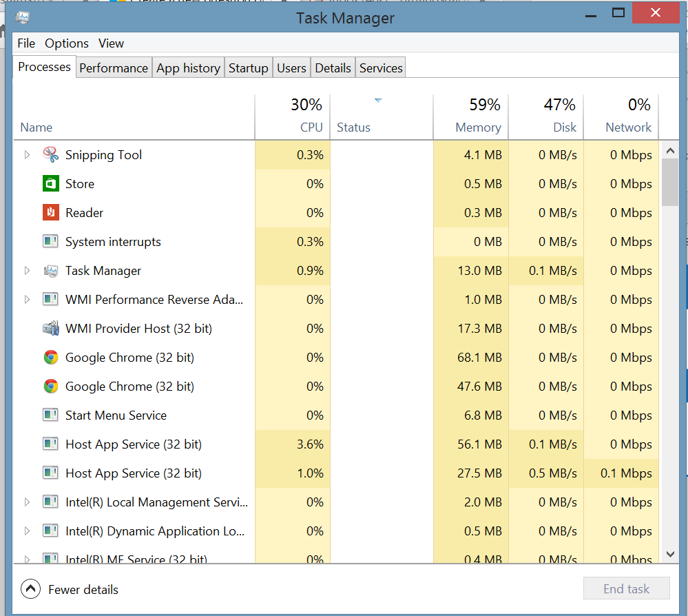
Task: Click the 0.1 Mbps network value
Action: coord(626,473)
